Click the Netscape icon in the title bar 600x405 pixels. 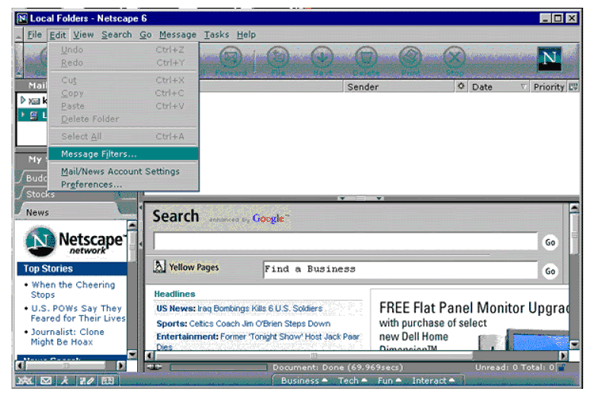click(23, 18)
